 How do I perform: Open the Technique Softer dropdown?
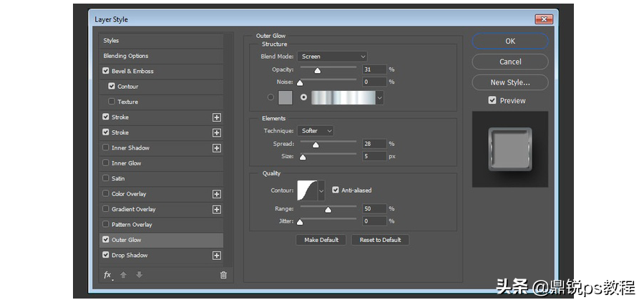316,131
